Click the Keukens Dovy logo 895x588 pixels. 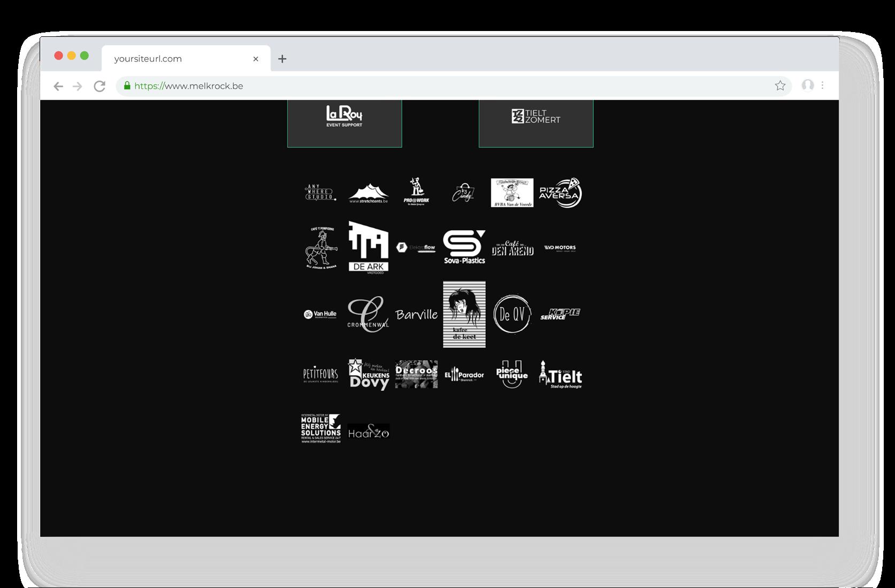369,375
